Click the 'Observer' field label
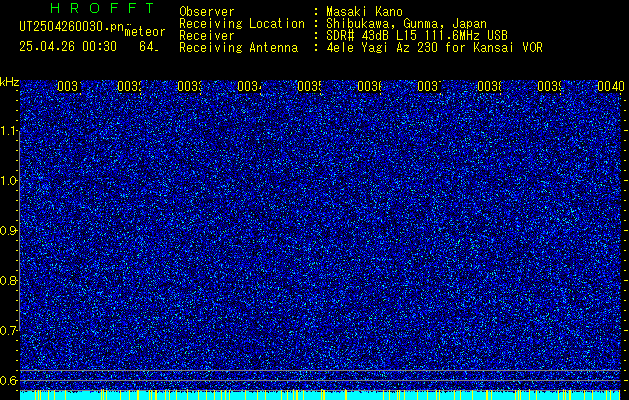This screenshot has height=400, width=629. (207, 11)
